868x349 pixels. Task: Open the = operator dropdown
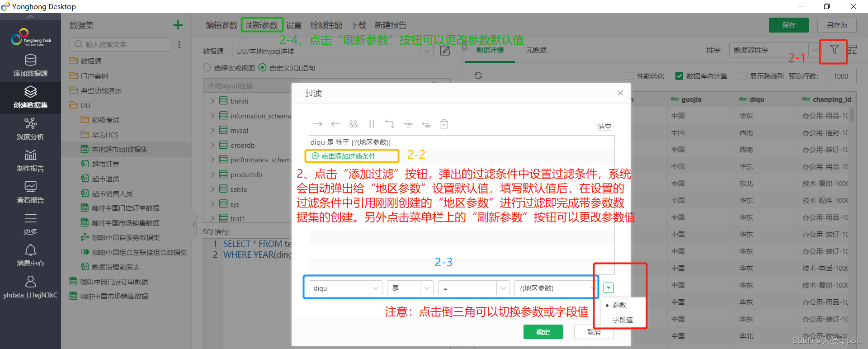(x=503, y=288)
